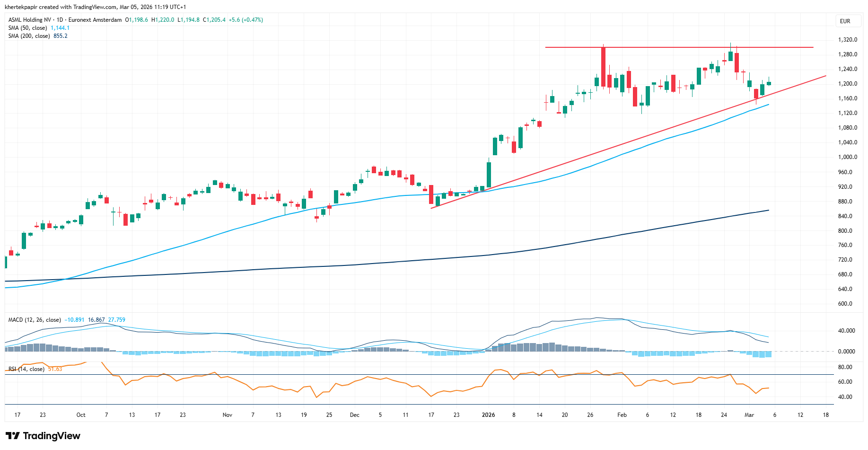The image size is (868, 450).
Task: Click the TradingView logo icon
Action: point(13,436)
